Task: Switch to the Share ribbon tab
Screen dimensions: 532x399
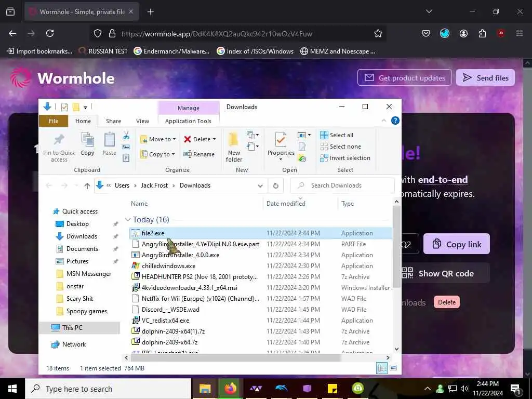Action: coord(113,121)
